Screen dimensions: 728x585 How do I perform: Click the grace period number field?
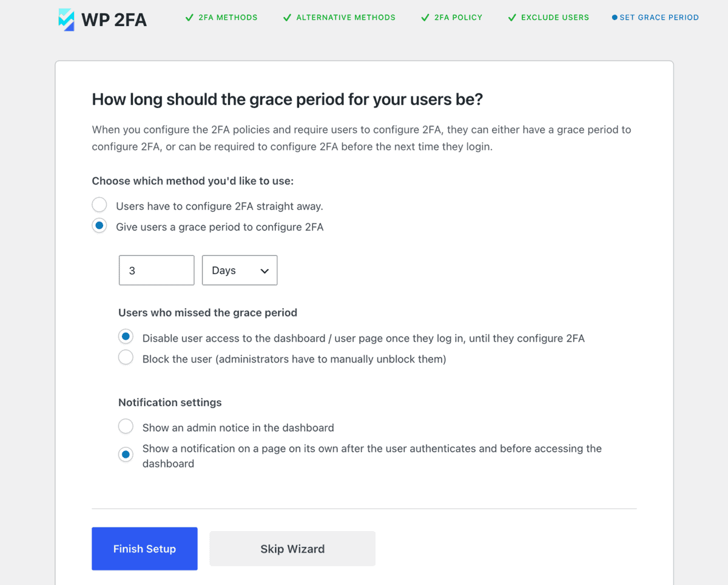[x=157, y=270]
